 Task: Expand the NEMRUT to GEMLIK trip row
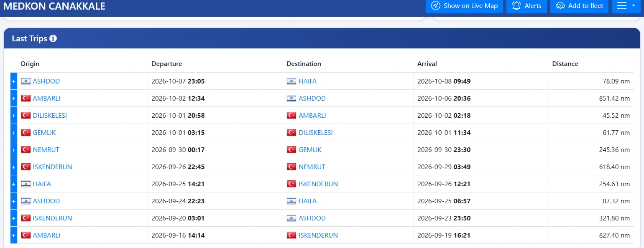click(13, 150)
